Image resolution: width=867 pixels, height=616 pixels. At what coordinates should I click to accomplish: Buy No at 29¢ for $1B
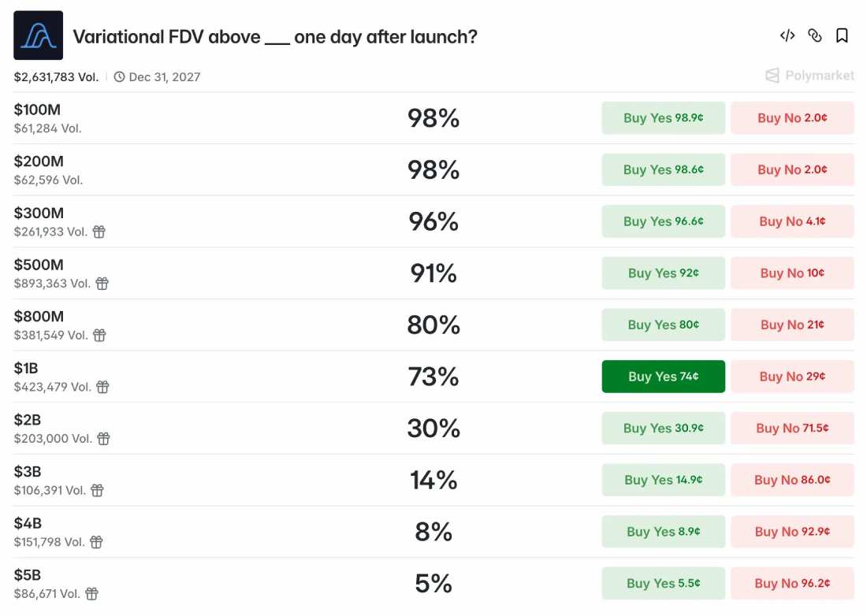[792, 377]
